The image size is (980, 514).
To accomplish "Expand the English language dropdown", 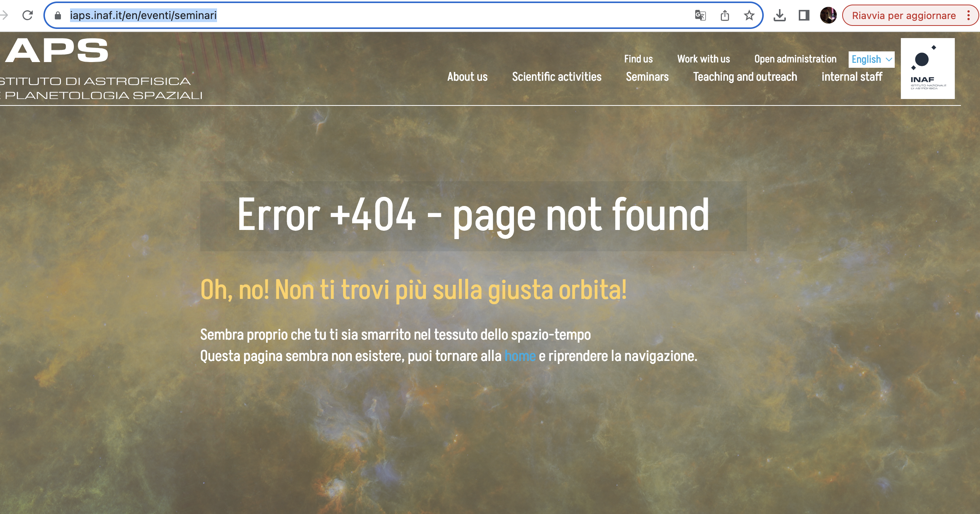I will [x=871, y=59].
